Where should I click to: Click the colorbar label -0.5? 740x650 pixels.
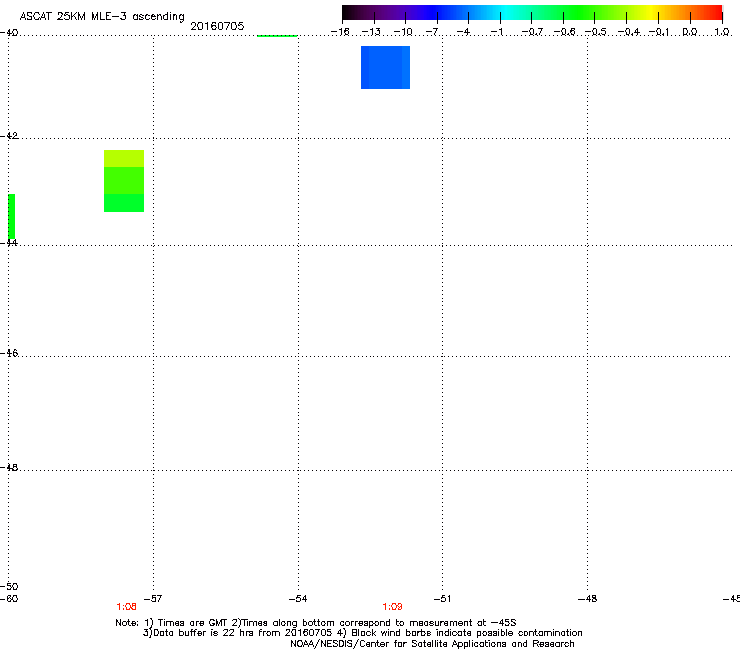point(596,32)
